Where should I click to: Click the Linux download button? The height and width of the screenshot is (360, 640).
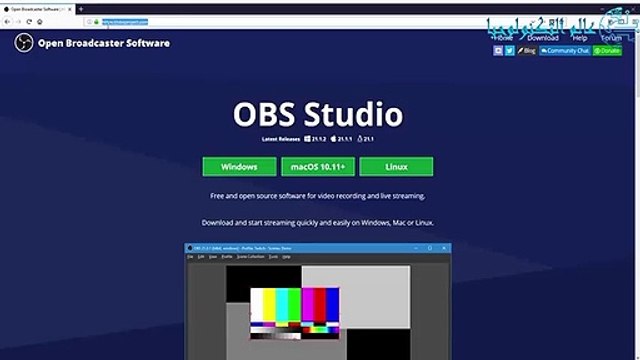pos(396,167)
